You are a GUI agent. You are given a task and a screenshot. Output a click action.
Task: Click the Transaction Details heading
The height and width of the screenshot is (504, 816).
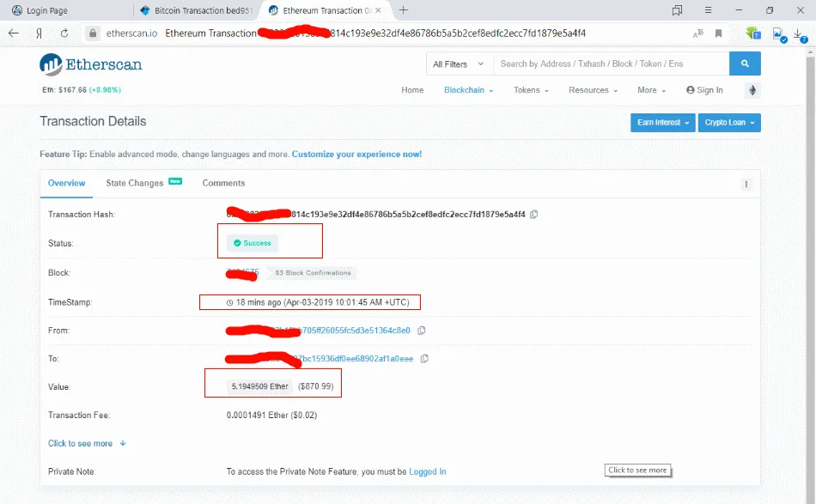pyautogui.click(x=93, y=121)
